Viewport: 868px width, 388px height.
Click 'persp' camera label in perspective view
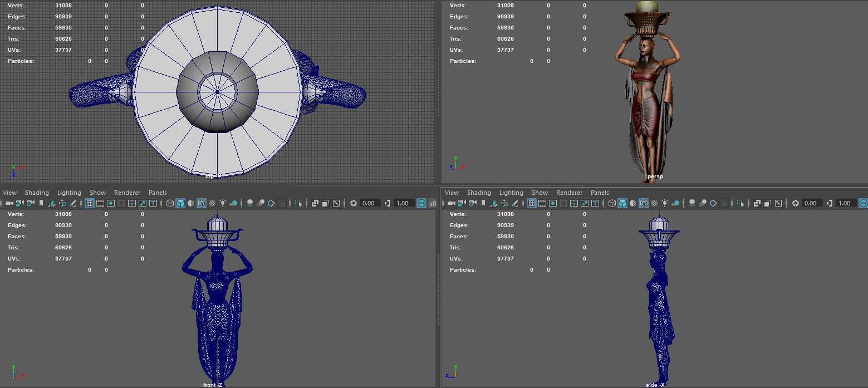(655, 176)
